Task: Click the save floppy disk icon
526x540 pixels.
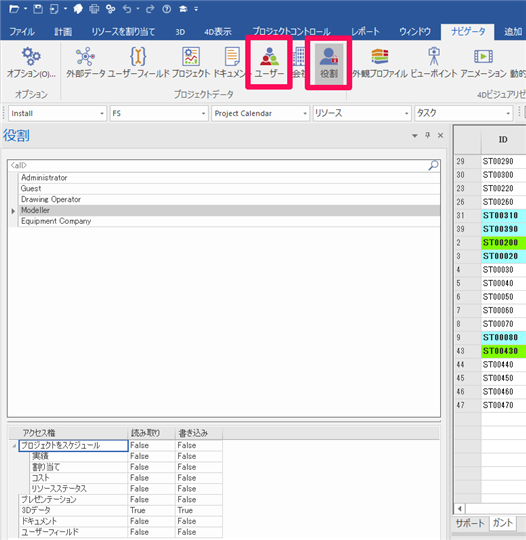Action: [38, 9]
